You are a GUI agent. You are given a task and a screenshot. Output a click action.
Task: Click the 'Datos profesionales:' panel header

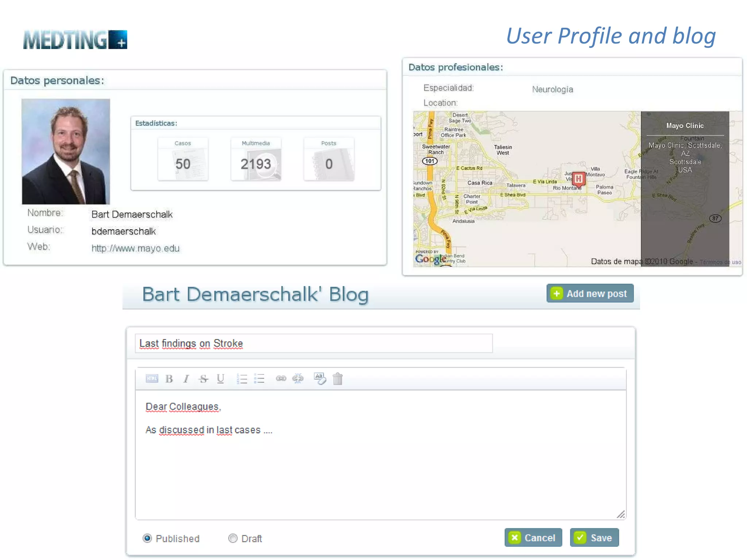[x=456, y=67]
